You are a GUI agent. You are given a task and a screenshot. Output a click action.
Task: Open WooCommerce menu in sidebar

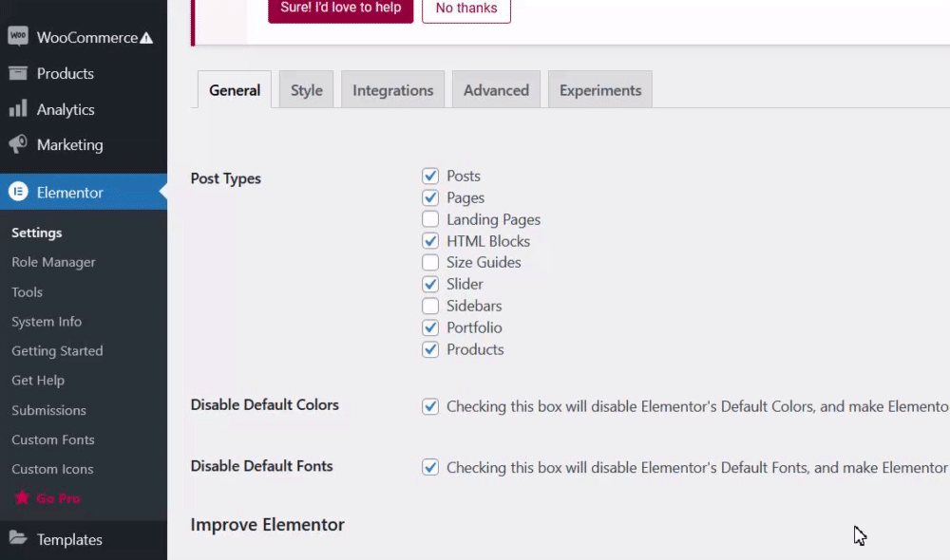click(84, 37)
